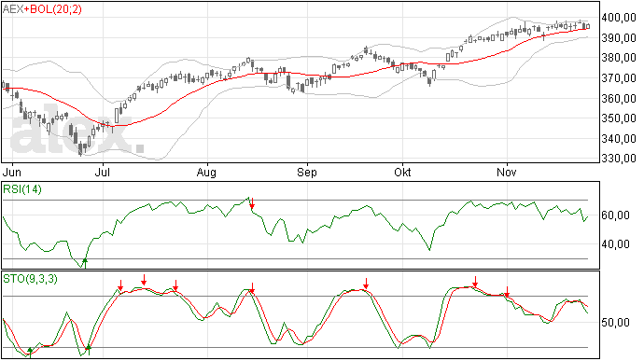Image resolution: width=644 pixels, height=361 pixels.
Task: Click the 370,00 price axis label
Action: coord(619,78)
